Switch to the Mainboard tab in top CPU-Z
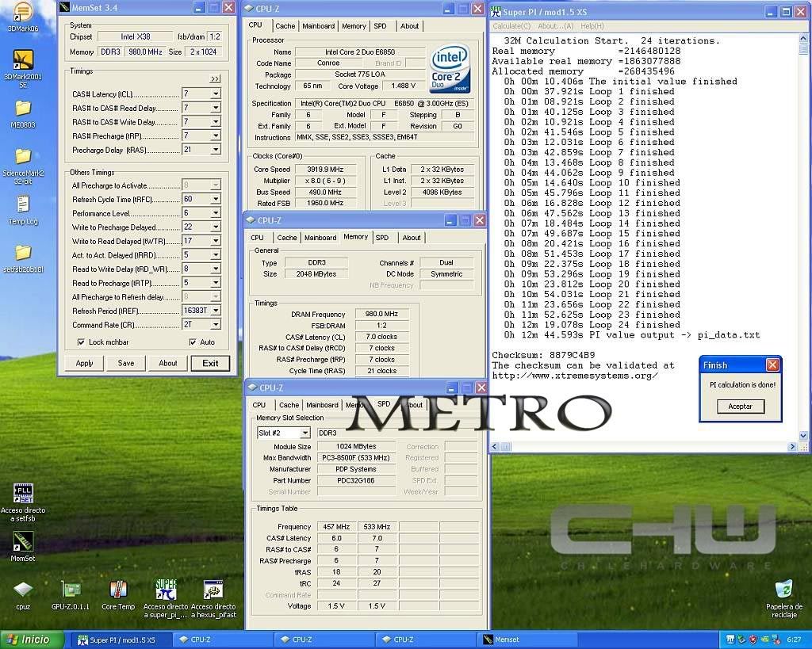This screenshot has height=649, width=812. (318, 26)
